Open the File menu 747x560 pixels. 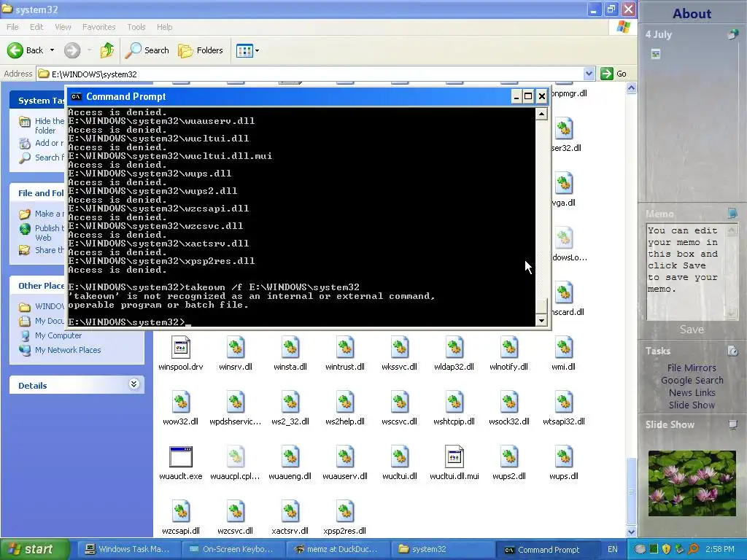click(12, 27)
